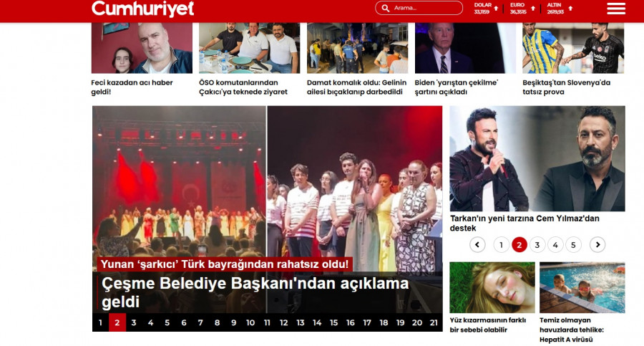Select main slider page 20
The width and height of the screenshot is (644, 346).
tap(417, 322)
